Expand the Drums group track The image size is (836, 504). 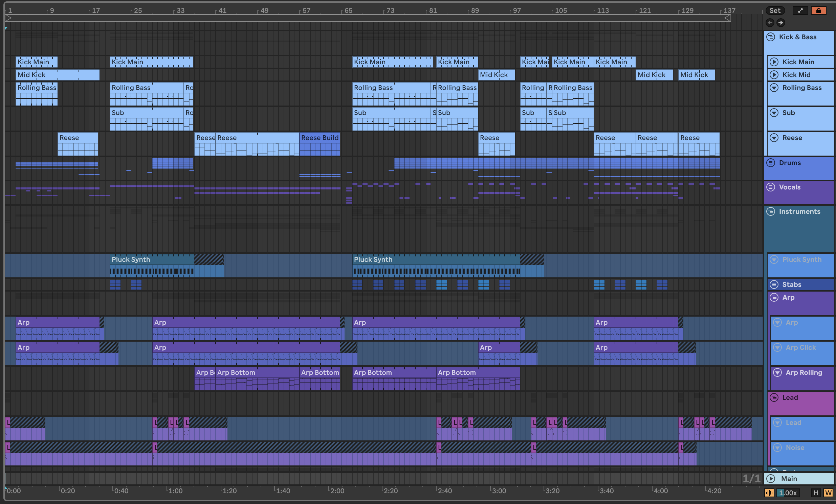tap(771, 163)
